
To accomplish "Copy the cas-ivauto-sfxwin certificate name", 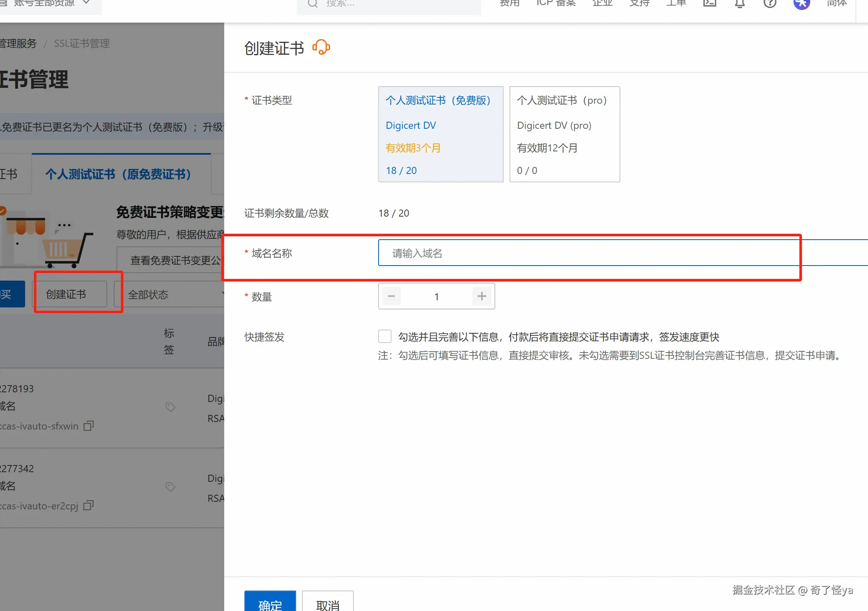I will 88,426.
